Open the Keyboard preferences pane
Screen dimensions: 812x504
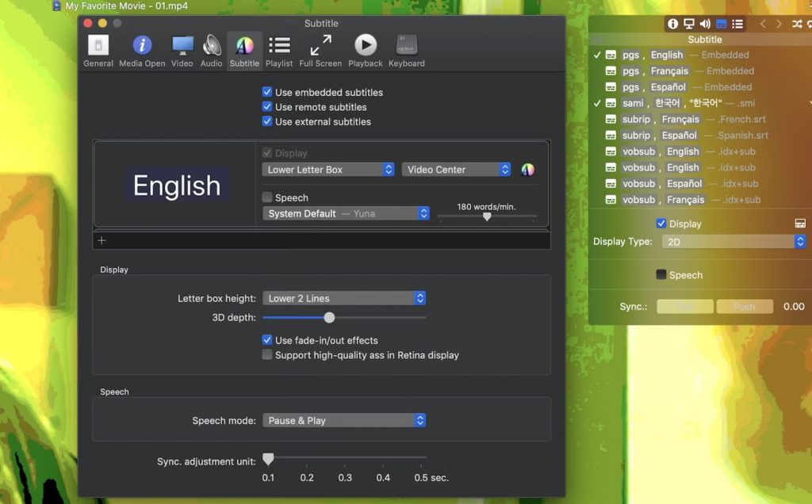pos(406,50)
